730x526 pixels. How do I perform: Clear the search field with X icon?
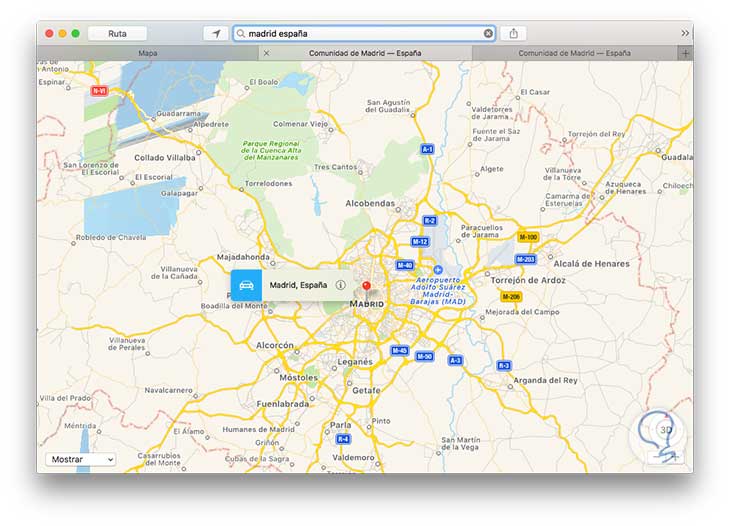coord(488,34)
